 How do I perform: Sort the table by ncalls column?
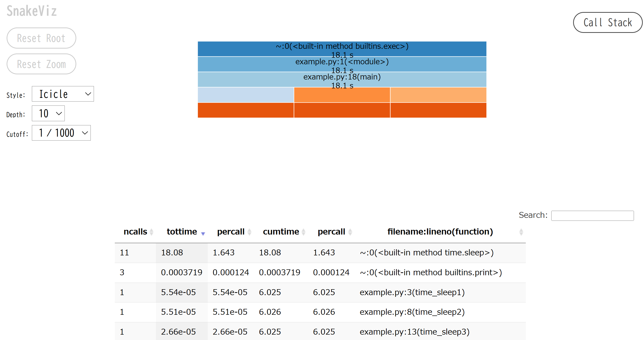click(x=136, y=232)
